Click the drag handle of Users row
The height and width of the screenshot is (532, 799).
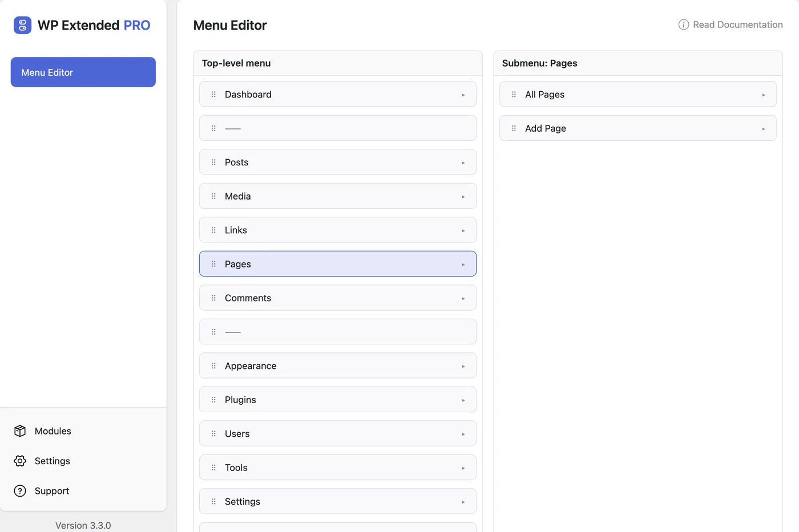[x=213, y=434]
